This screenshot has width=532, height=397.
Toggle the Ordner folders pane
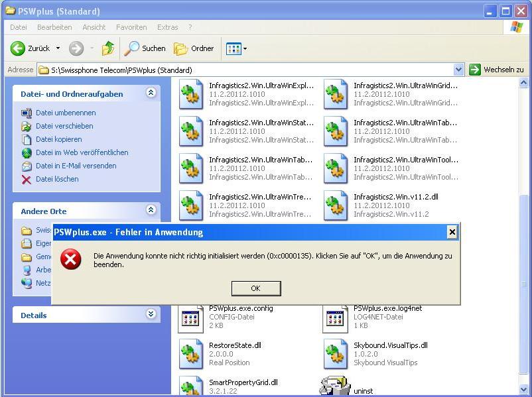click(x=194, y=48)
